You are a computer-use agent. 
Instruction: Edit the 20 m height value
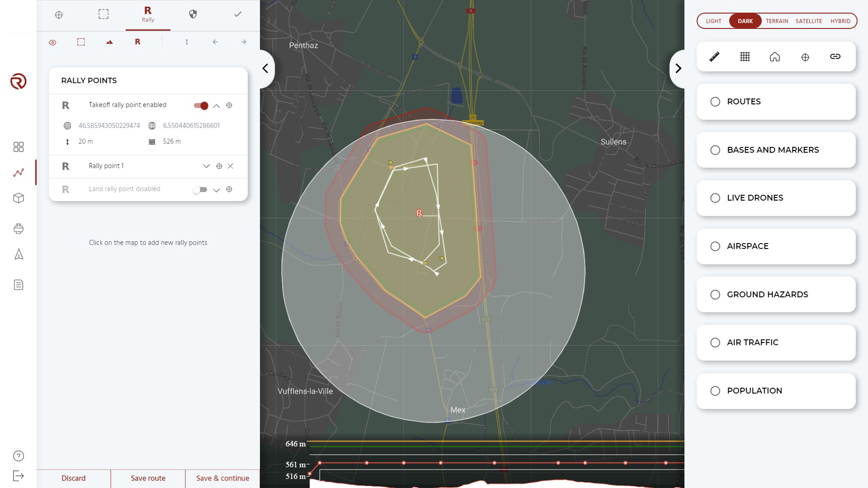pos(85,141)
